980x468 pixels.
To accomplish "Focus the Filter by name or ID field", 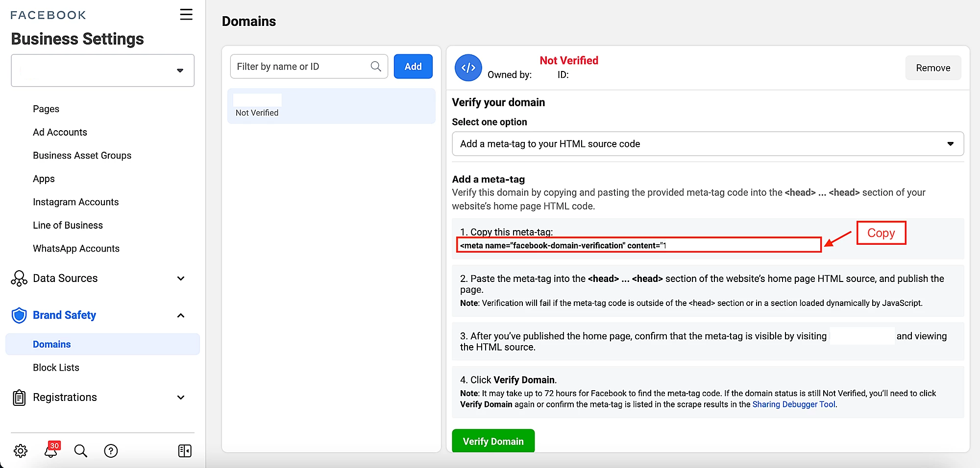I will pyautogui.click(x=309, y=67).
